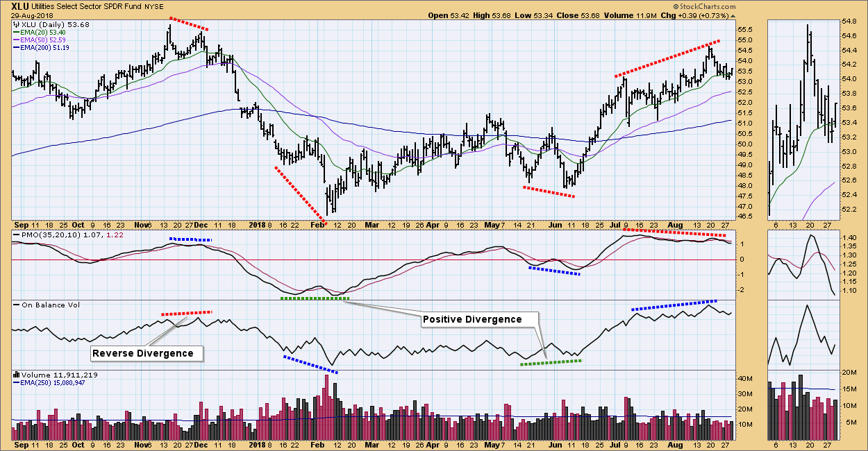Click the blue line icon beside EMA(200)

pos(17,47)
